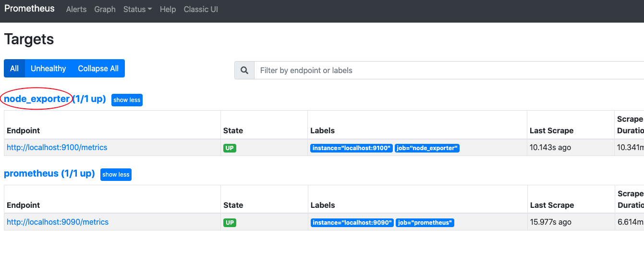The image size is (644, 255).
Task: Click the instance="localhost:9090" label badge
Action: coord(352,223)
